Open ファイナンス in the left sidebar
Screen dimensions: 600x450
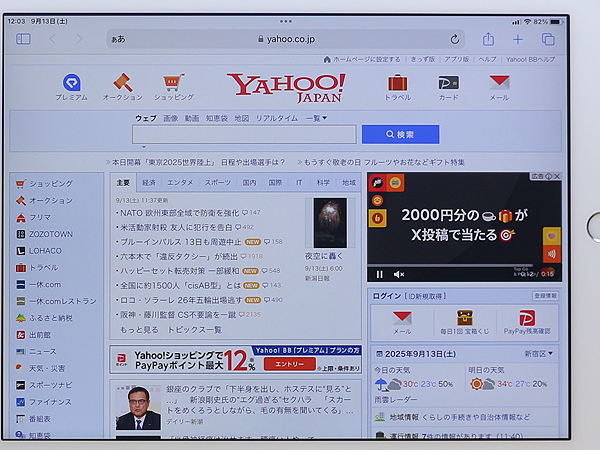point(50,402)
